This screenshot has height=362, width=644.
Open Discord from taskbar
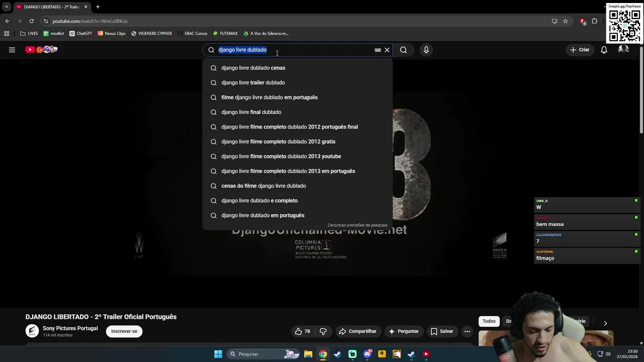(367, 354)
